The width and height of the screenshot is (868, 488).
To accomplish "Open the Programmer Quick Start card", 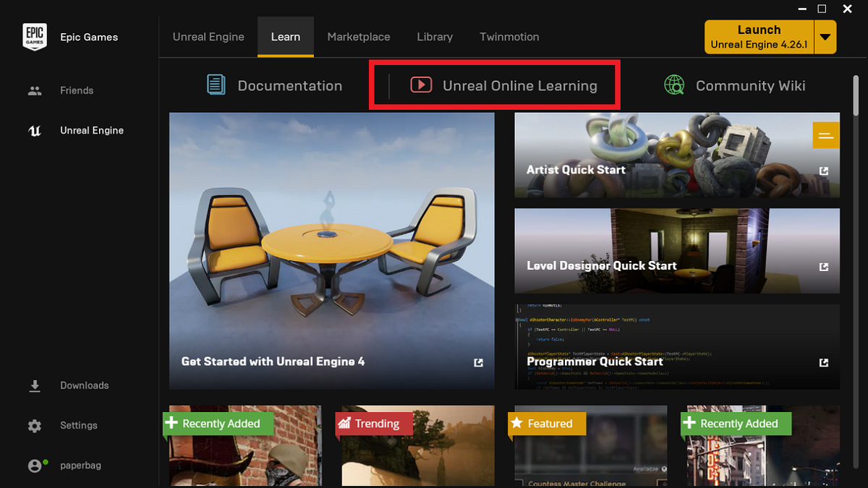I will [x=677, y=347].
